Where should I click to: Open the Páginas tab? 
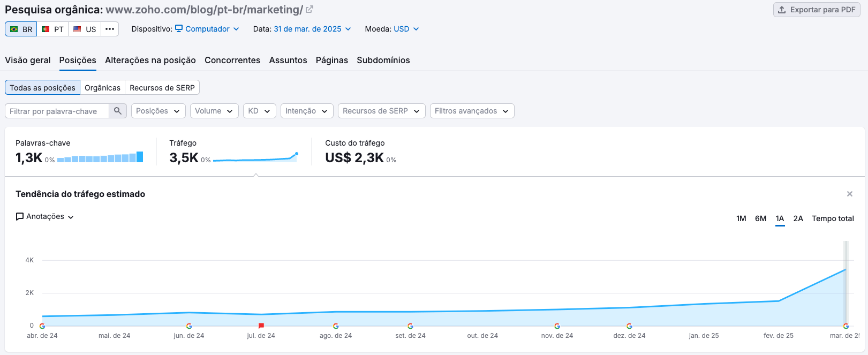332,60
